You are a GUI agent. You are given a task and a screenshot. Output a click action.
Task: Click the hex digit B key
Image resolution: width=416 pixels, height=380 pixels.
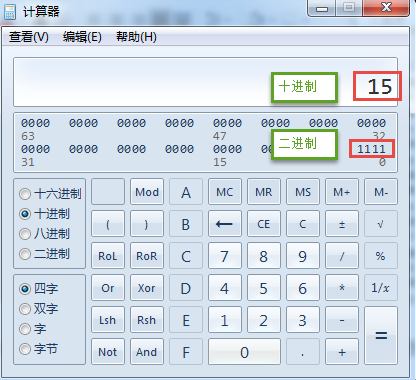186,224
